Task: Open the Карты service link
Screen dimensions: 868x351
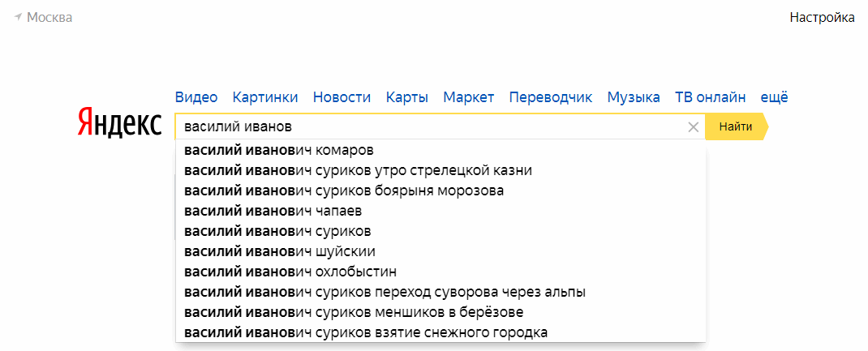Action: point(407,97)
